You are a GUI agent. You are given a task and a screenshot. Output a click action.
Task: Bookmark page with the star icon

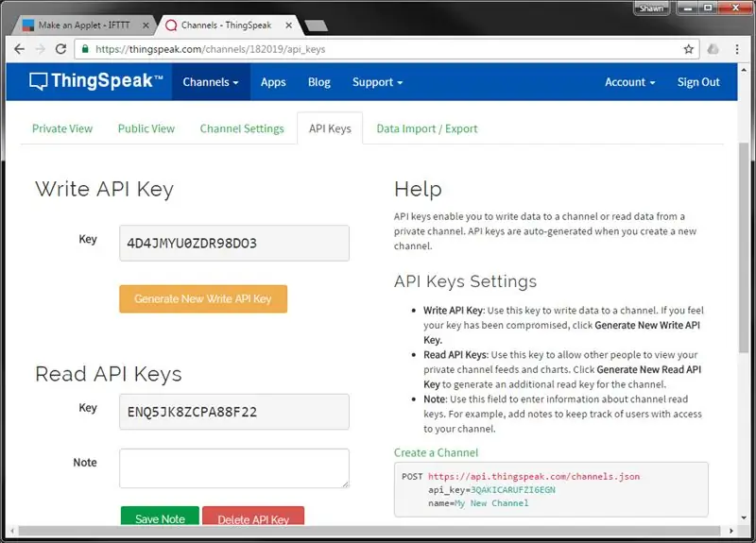pos(689,49)
